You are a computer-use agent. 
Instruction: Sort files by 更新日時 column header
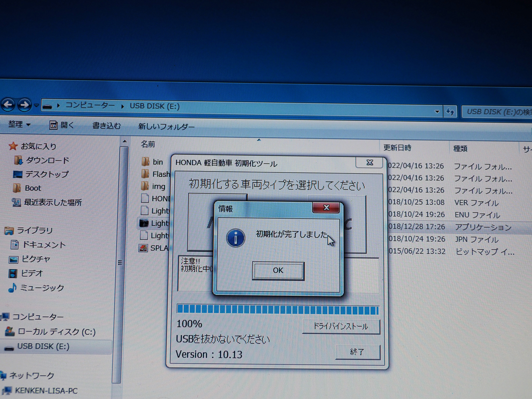point(397,147)
